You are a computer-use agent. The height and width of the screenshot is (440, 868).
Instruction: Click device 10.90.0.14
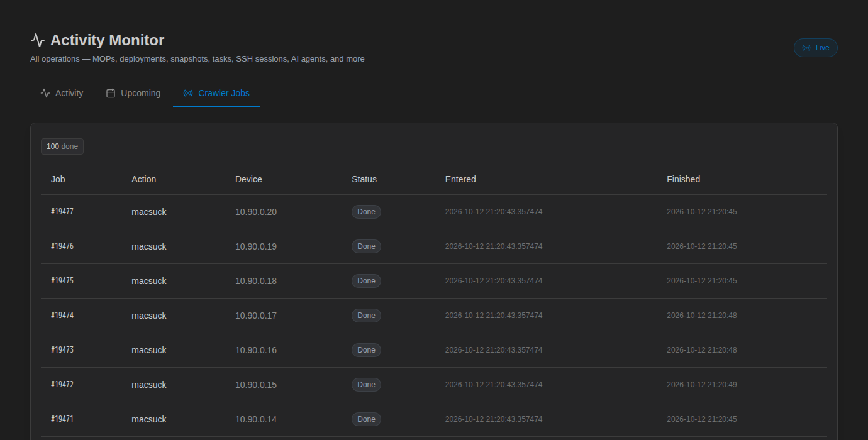(x=256, y=419)
